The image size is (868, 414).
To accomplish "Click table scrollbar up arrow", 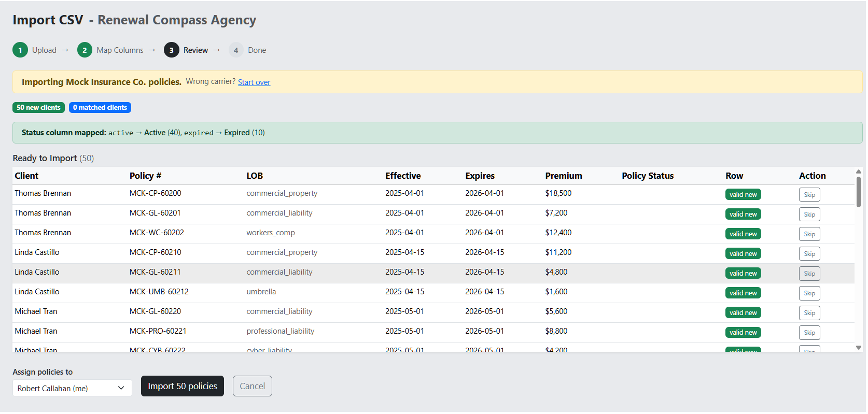I will click(x=859, y=172).
